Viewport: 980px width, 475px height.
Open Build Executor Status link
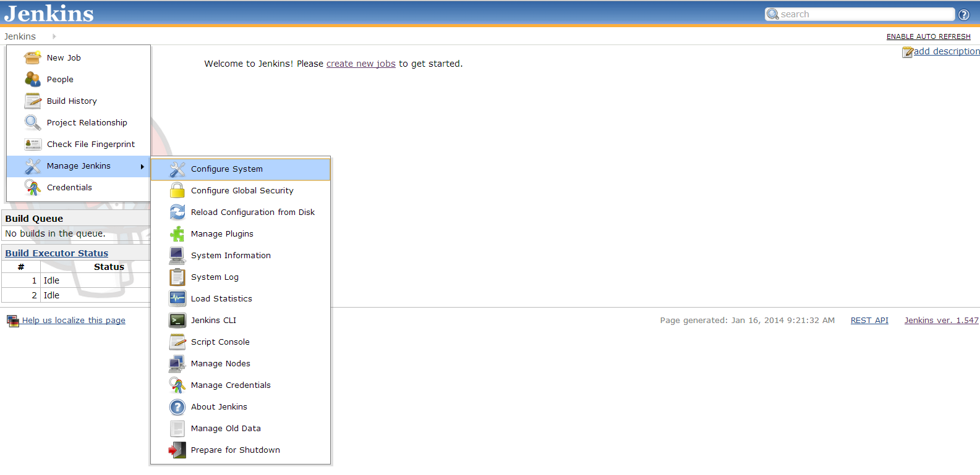[x=57, y=253]
